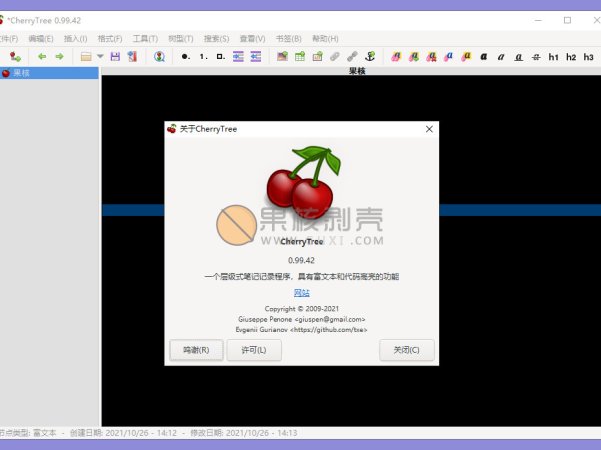Open the 查看(V) menu
The width and height of the screenshot is (601, 450).
[x=253, y=39]
